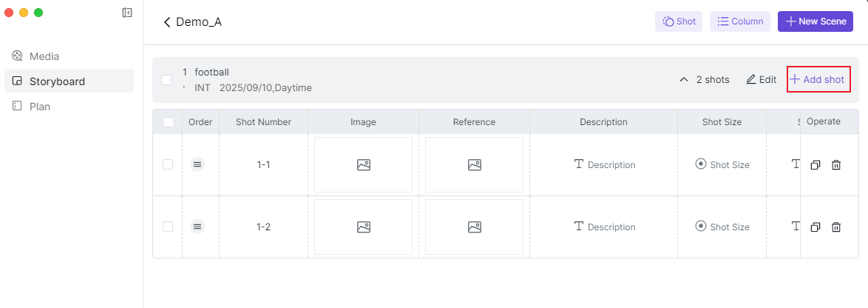Viewport: 868px width, 308px height.
Task: Check the box for shot 1-1
Action: 168,164
